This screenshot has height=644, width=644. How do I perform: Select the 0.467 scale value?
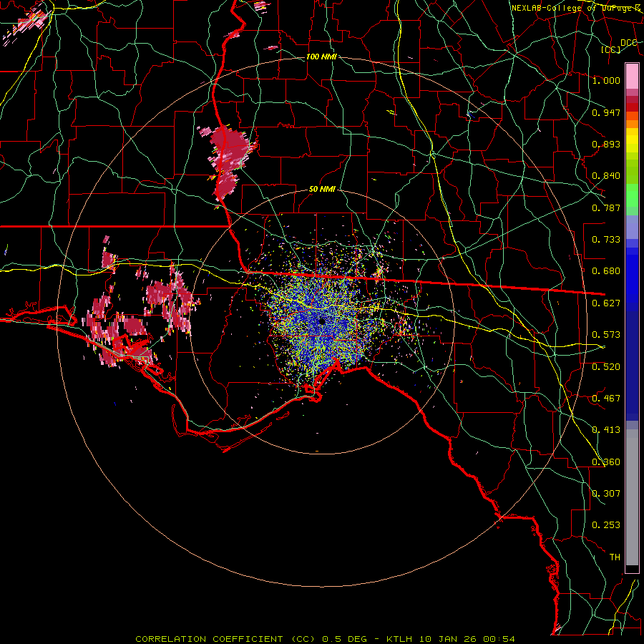tap(606, 399)
